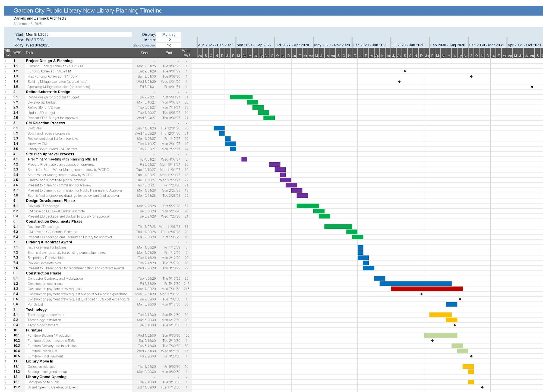Click the Library Grand Opening section heading
Screen dimensions: 543x392
47,377
